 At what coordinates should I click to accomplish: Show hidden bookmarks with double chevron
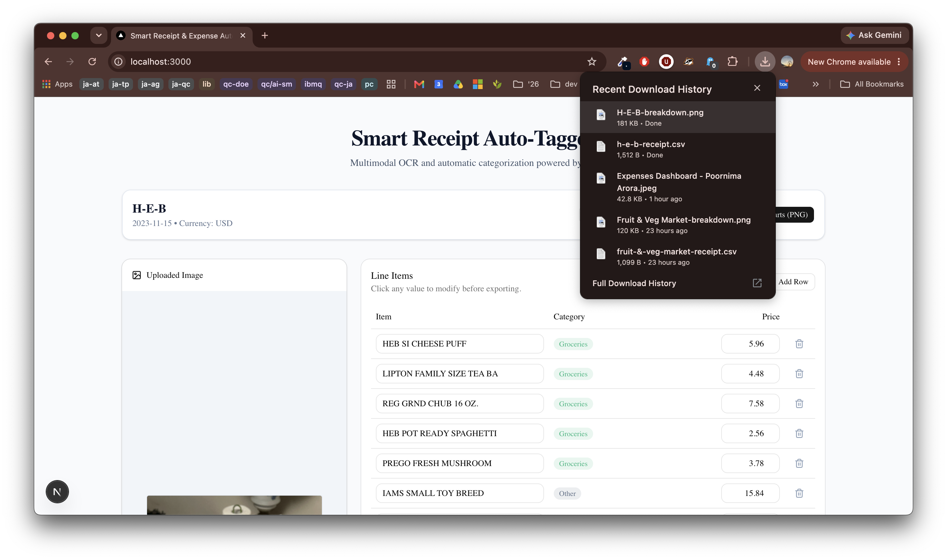pyautogui.click(x=815, y=84)
